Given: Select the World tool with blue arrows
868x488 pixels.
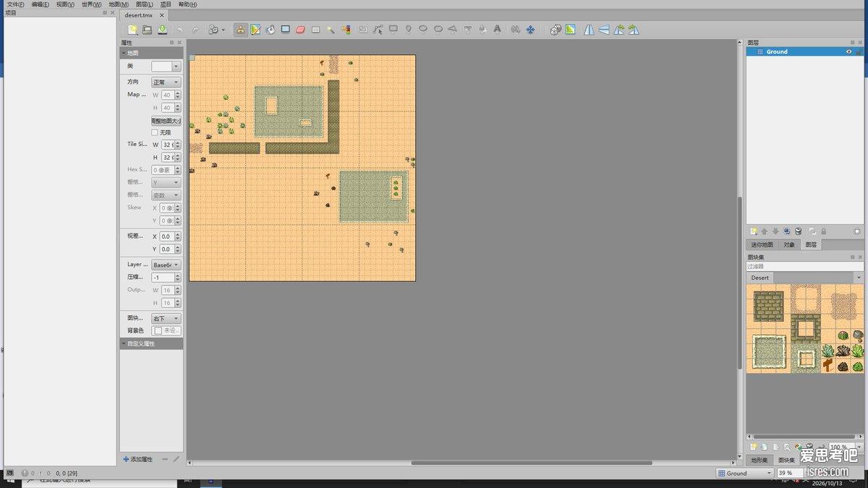Looking at the screenshot, I should pos(531,30).
